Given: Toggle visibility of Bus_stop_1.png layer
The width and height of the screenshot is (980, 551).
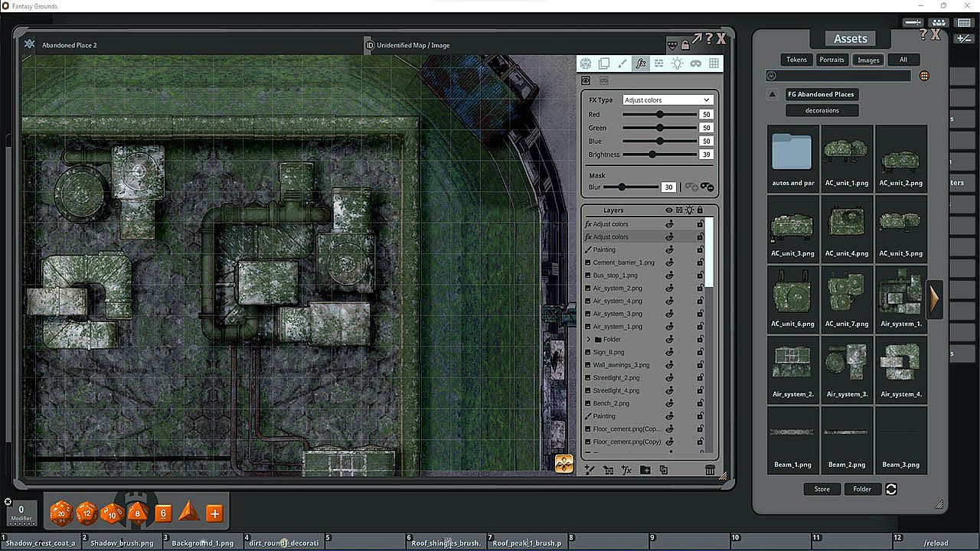Looking at the screenshot, I should 669,275.
